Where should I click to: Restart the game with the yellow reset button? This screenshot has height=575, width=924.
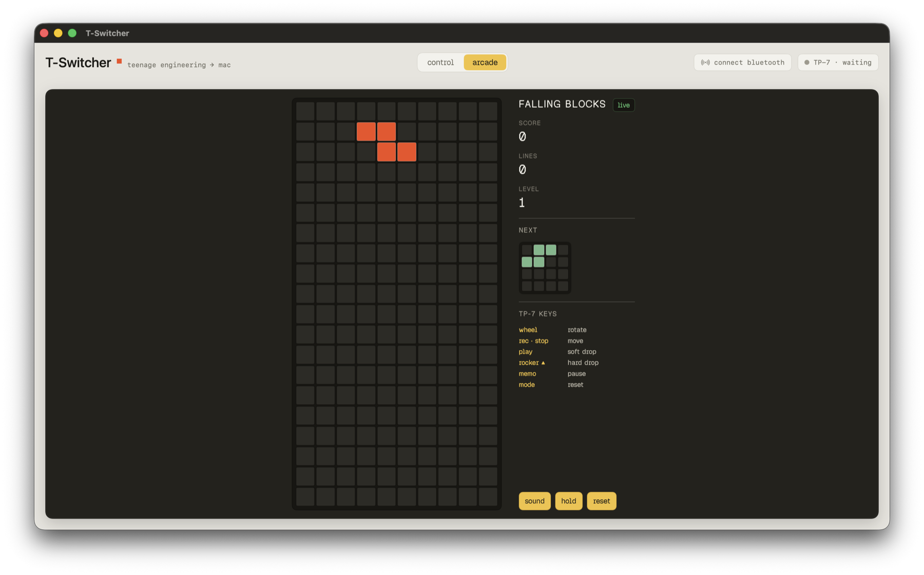point(601,501)
